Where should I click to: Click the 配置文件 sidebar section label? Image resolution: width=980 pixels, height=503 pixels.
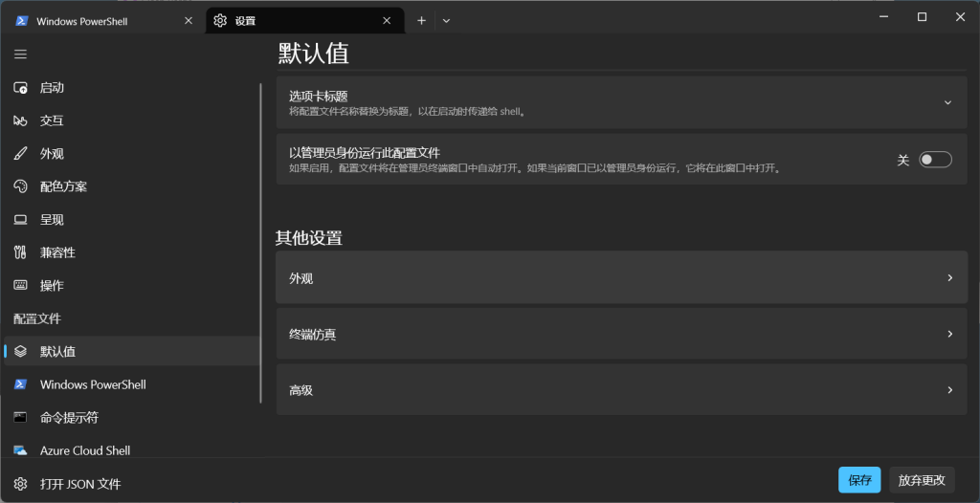(x=37, y=318)
